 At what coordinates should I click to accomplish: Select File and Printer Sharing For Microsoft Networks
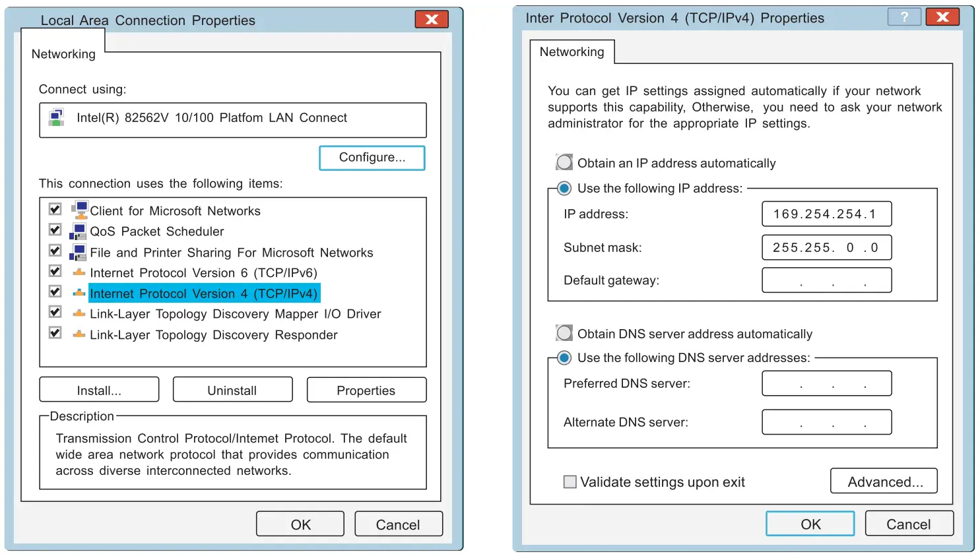232,253
